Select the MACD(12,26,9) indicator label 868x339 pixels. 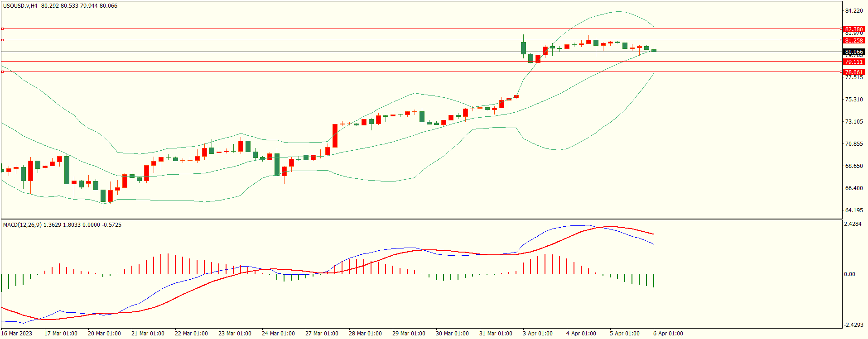coord(23,224)
